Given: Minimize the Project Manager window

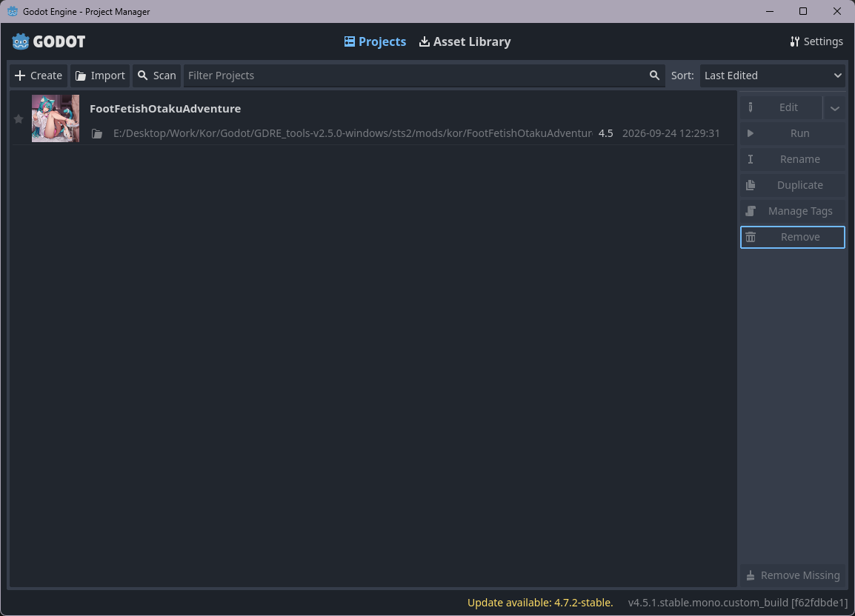Looking at the screenshot, I should (769, 11).
